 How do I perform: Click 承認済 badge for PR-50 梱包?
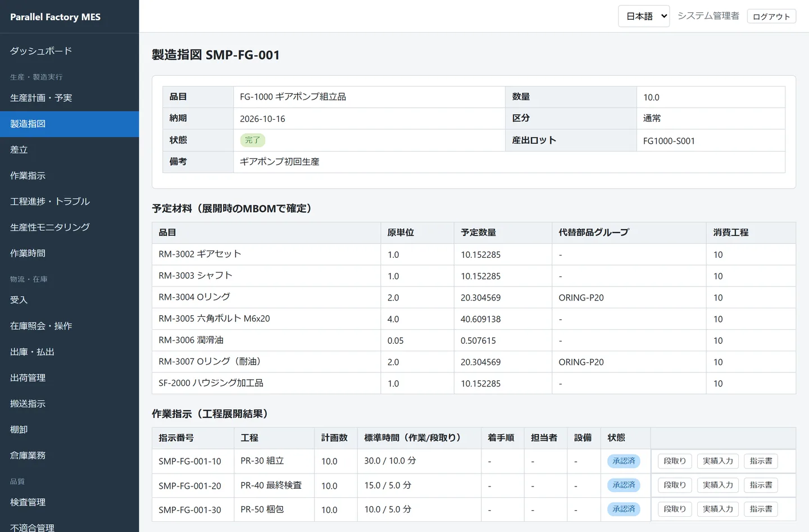(x=624, y=510)
